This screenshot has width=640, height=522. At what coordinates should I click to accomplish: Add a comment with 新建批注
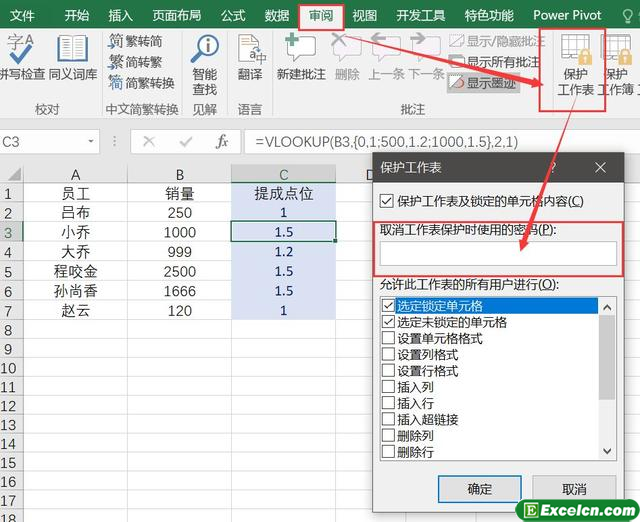(x=301, y=57)
